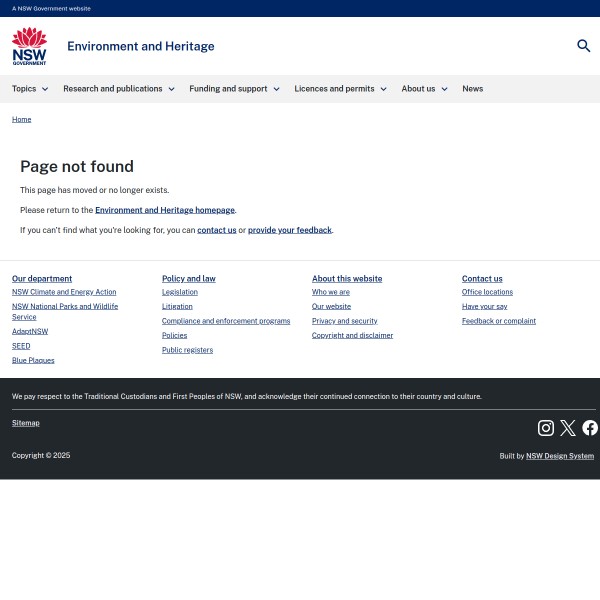Expand the Funding and support menu
This screenshot has height=600, width=600.
[x=234, y=89]
